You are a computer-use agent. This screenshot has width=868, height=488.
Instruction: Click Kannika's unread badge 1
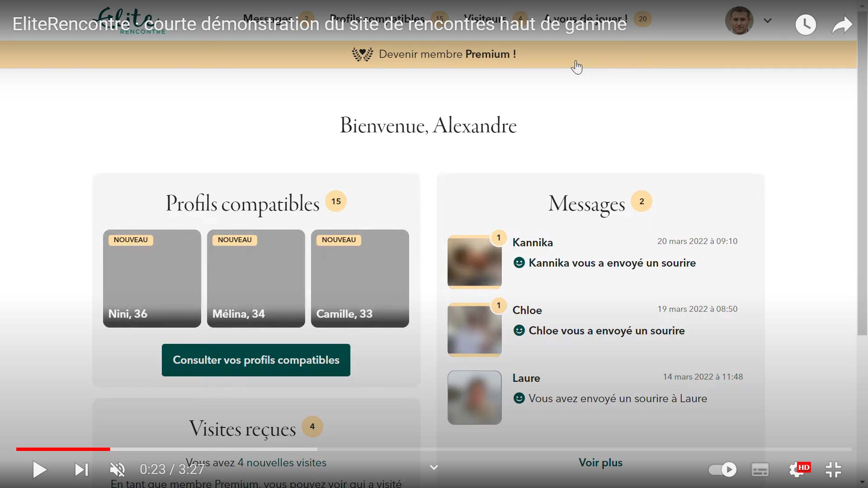[x=499, y=238]
